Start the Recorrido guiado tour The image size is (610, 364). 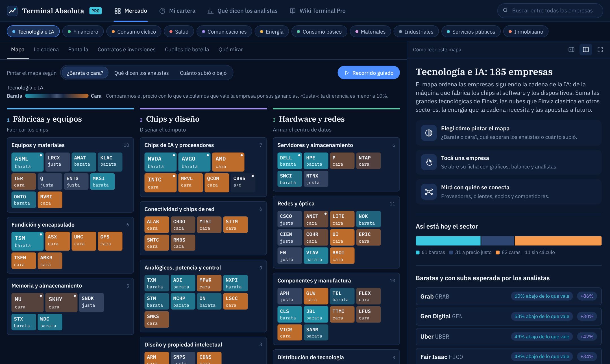(369, 73)
